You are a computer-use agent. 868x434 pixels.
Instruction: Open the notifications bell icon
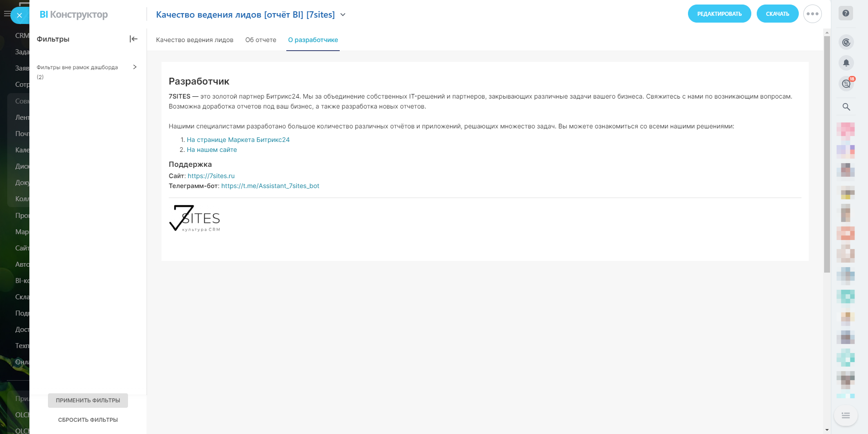[x=846, y=63]
